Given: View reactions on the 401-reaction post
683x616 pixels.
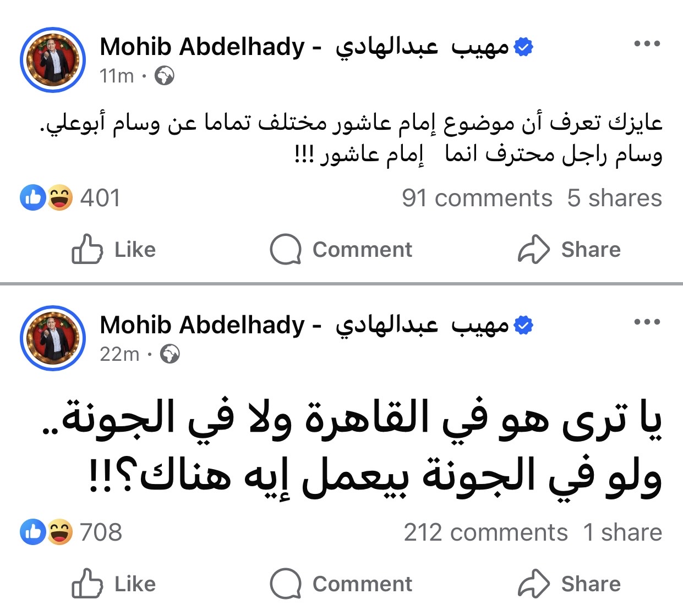Looking at the screenshot, I should (x=70, y=198).
